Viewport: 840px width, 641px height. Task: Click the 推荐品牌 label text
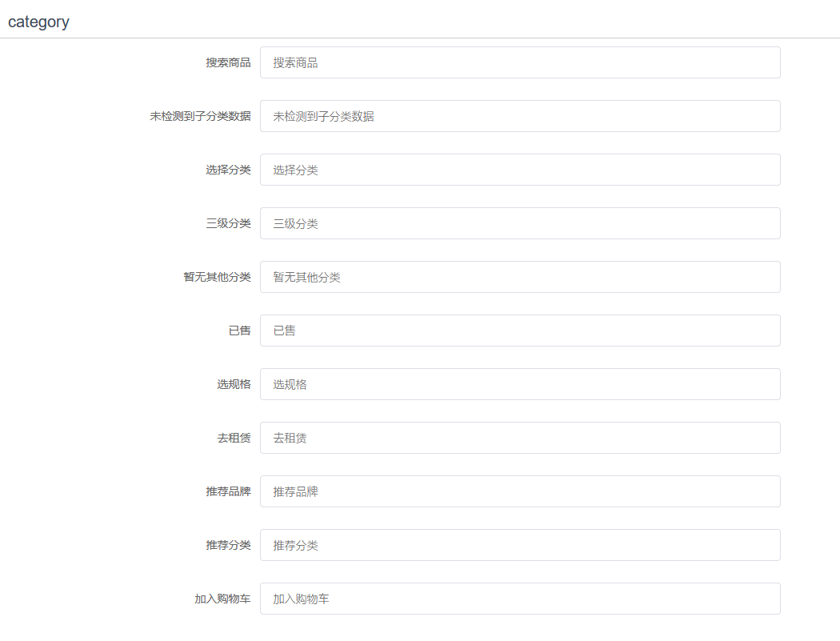pos(228,491)
